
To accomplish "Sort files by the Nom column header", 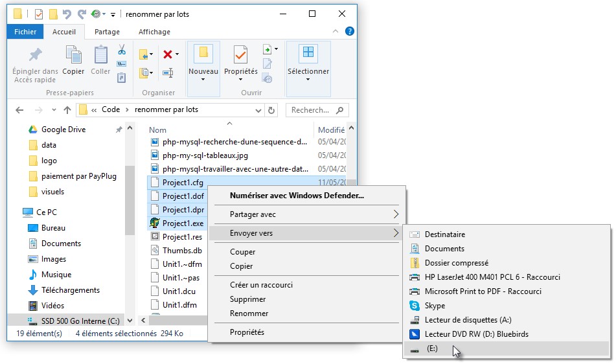I will (x=157, y=130).
